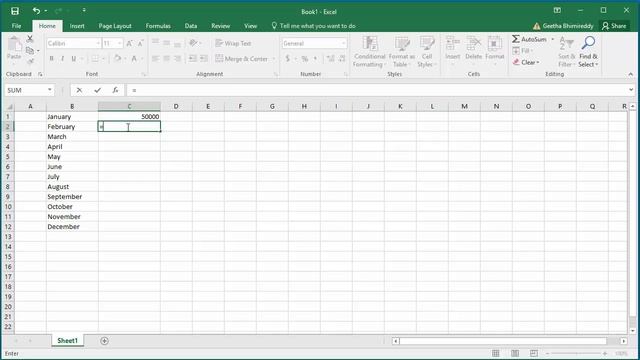Click the Orientation text angle icon

pyautogui.click(x=193, y=43)
